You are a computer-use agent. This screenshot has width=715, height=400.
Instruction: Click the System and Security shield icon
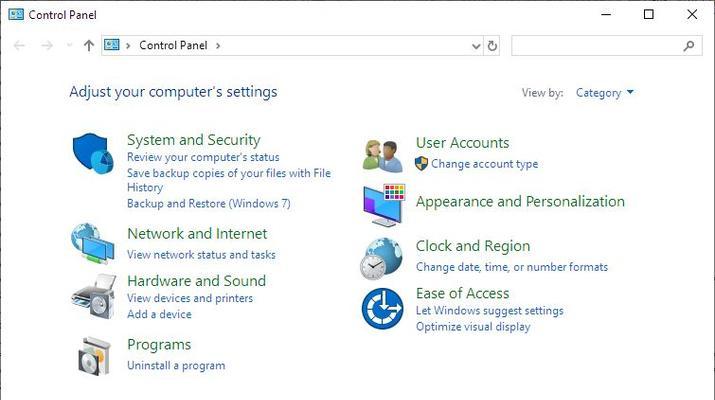(93, 153)
